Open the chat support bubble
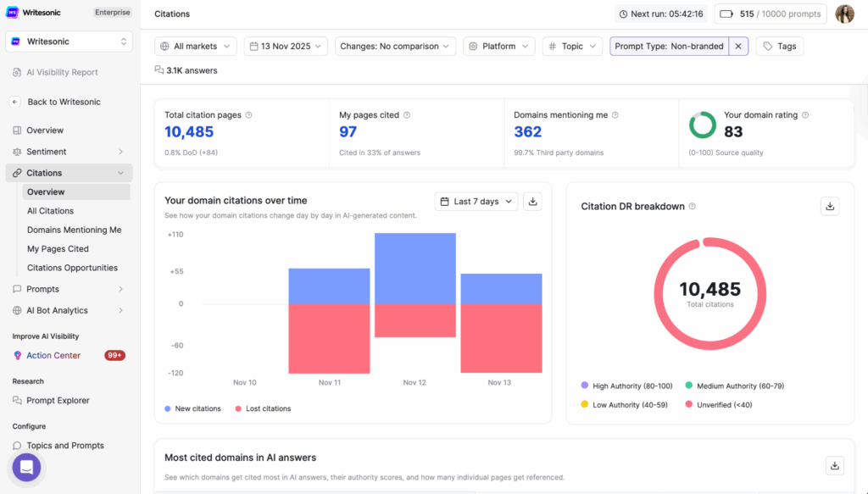This screenshot has height=494, width=868. pos(25,467)
